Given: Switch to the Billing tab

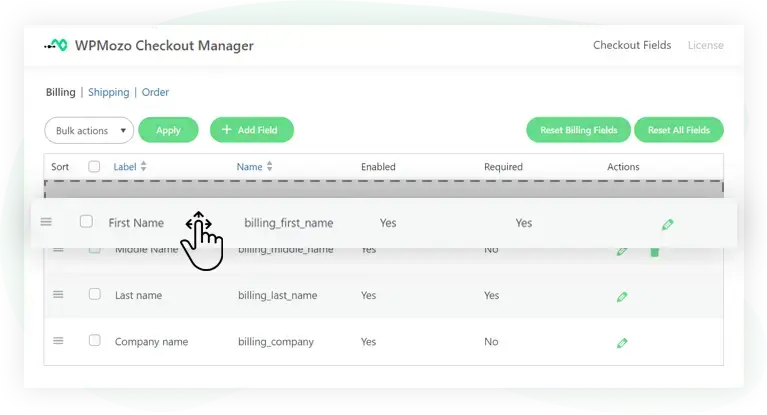Looking at the screenshot, I should click(61, 92).
